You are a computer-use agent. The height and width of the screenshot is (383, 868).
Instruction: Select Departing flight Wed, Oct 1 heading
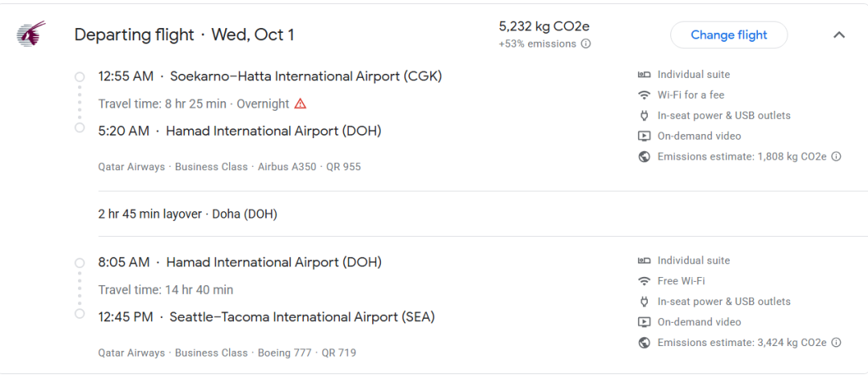pos(184,35)
